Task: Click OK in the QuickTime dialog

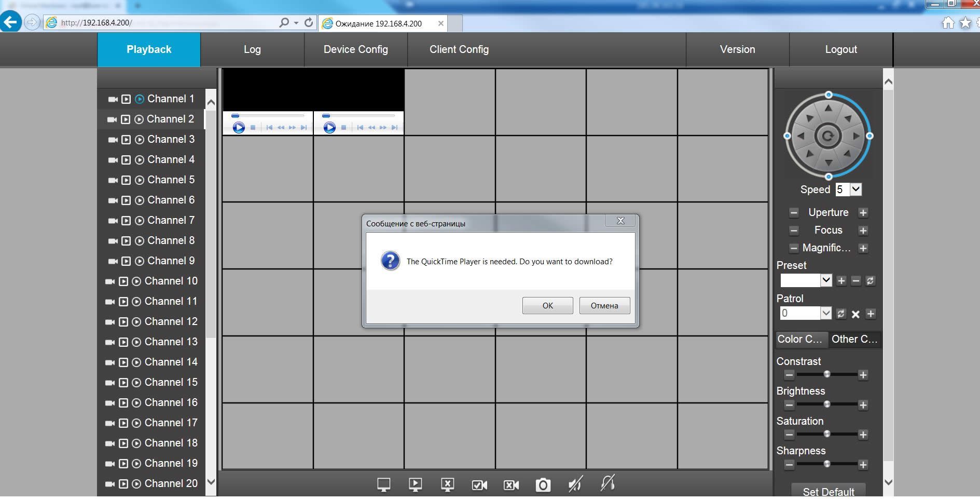Action: pyautogui.click(x=548, y=305)
